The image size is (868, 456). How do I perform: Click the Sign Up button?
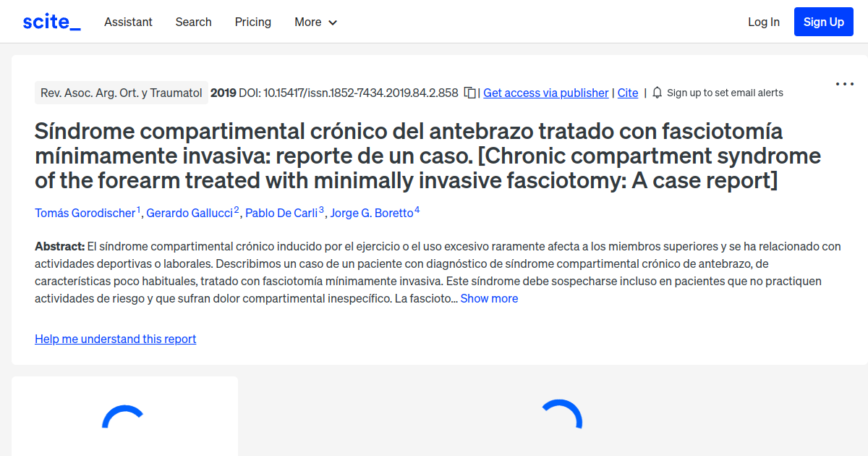823,21
